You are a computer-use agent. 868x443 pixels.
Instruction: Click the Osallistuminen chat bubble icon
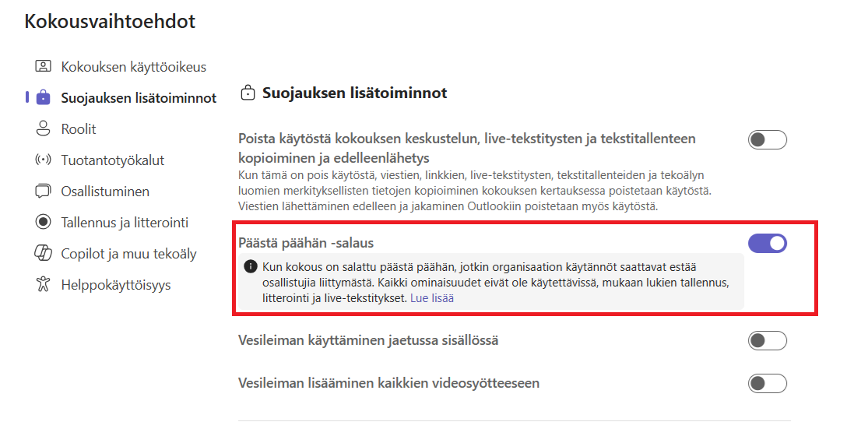(43, 192)
